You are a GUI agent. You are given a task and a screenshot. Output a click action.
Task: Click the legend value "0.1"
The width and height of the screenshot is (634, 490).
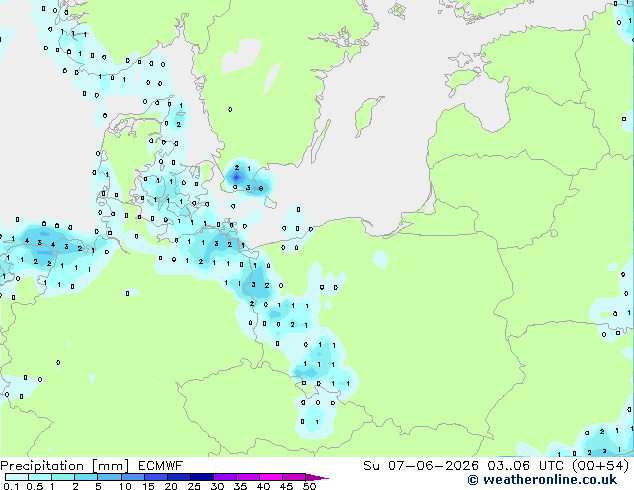tap(12, 486)
